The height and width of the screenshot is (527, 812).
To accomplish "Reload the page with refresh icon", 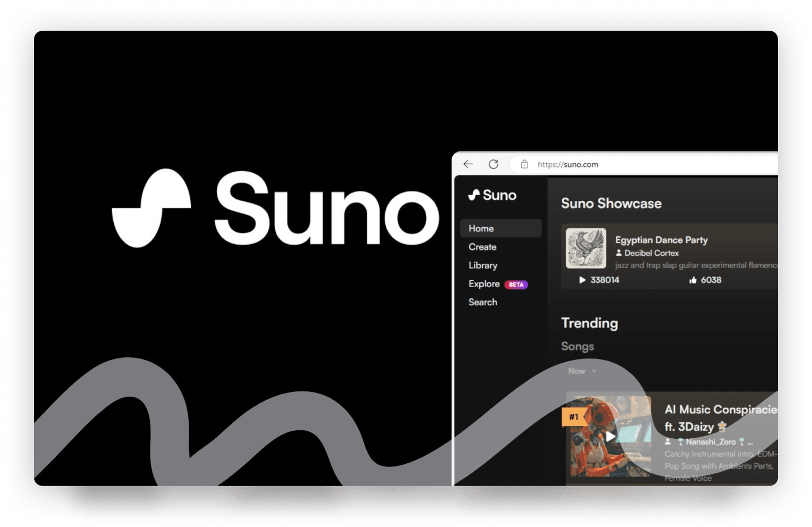I will point(494,164).
